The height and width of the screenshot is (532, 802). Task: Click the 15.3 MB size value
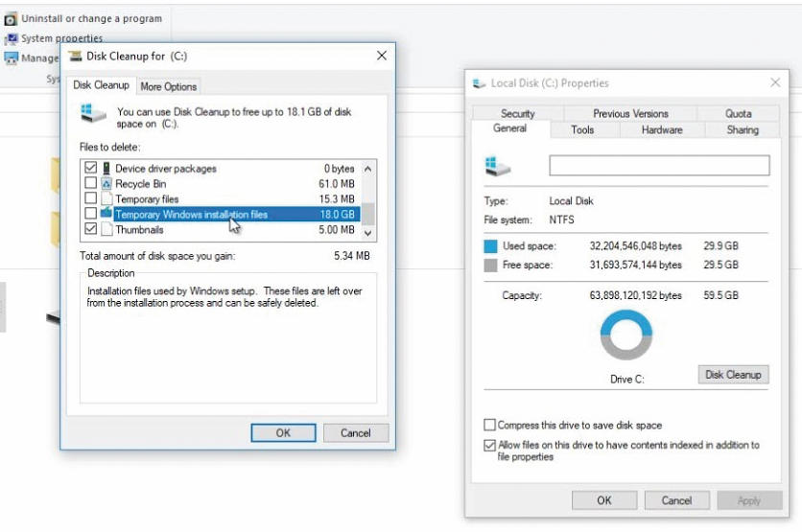[337, 198]
